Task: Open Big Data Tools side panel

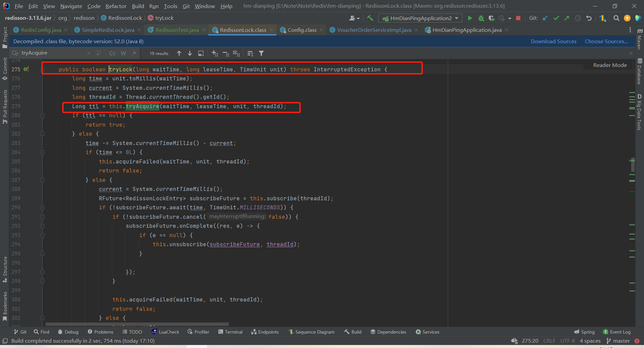Action: (x=640, y=112)
